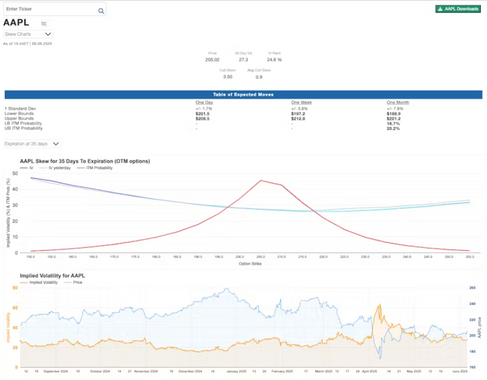Toggle the IV series in skew legend

pos(27,168)
